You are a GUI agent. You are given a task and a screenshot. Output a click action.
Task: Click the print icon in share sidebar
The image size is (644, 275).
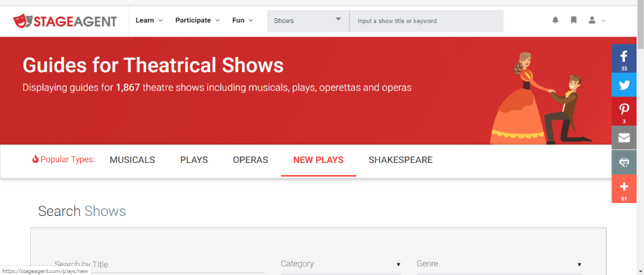pos(624,162)
